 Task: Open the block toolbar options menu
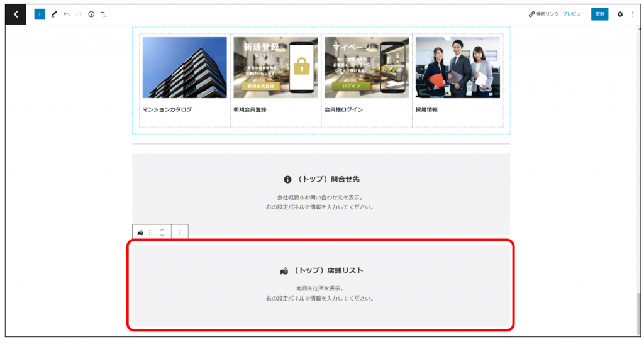point(179,233)
